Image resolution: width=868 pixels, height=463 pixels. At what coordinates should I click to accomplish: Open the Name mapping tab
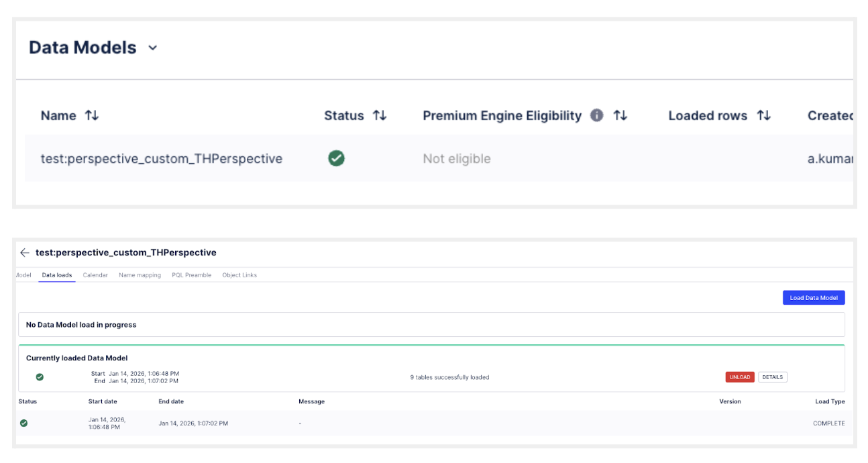pos(140,275)
